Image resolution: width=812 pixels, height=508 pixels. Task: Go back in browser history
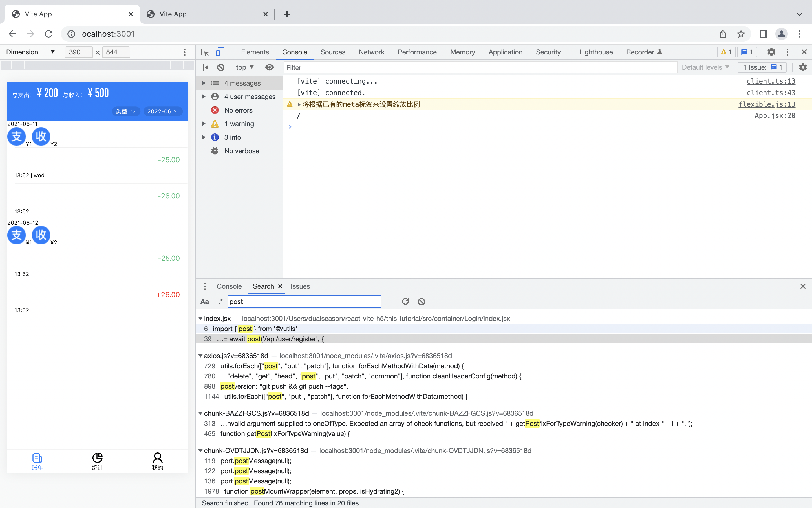click(12, 34)
